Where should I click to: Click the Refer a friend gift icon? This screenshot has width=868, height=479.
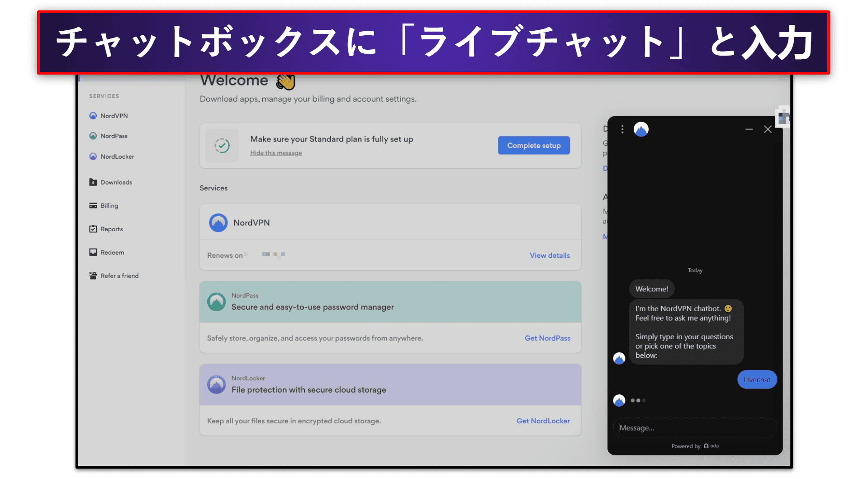tap(93, 275)
